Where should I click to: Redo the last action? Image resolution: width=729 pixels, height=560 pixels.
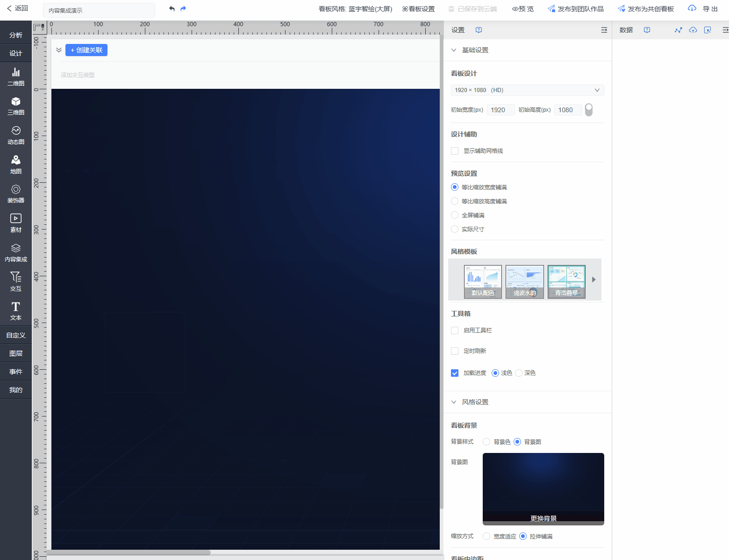point(183,9)
